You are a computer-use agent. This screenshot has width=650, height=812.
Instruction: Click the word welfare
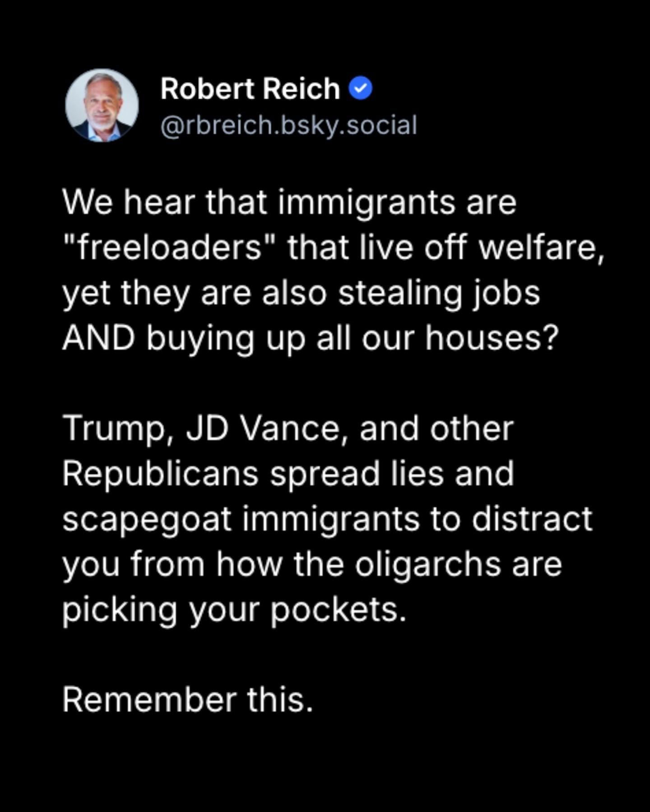coord(541,248)
